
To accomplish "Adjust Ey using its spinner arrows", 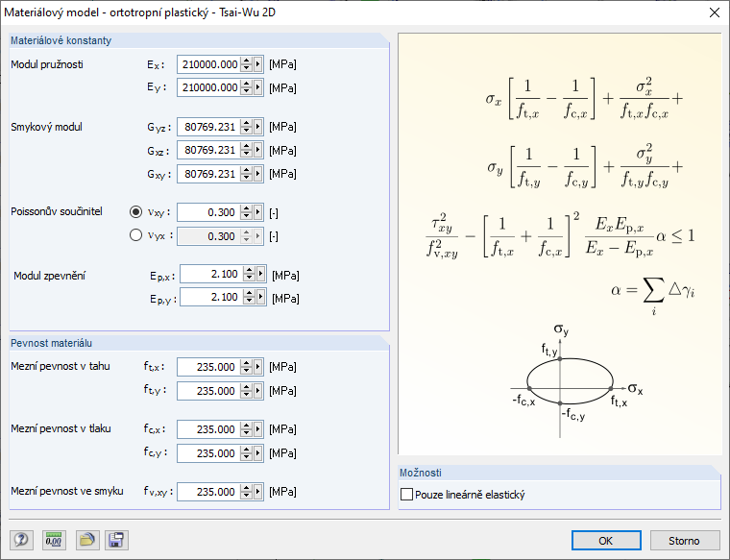I will (x=247, y=87).
